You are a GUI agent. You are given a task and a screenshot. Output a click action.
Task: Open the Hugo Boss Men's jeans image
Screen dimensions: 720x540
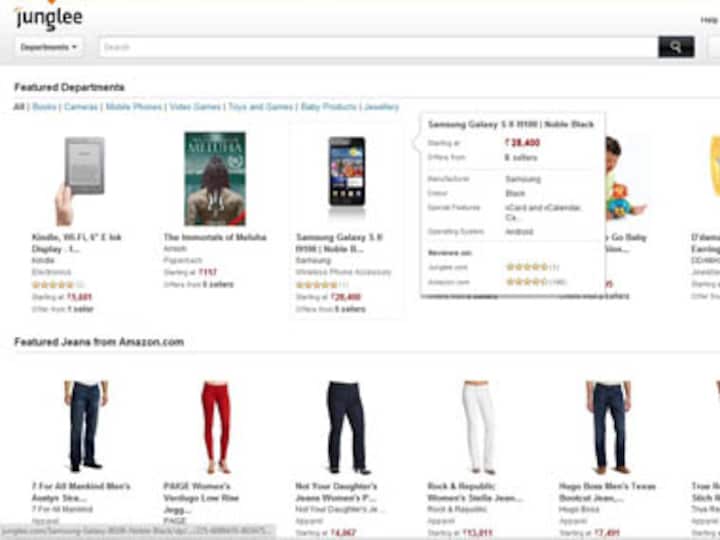click(610, 427)
